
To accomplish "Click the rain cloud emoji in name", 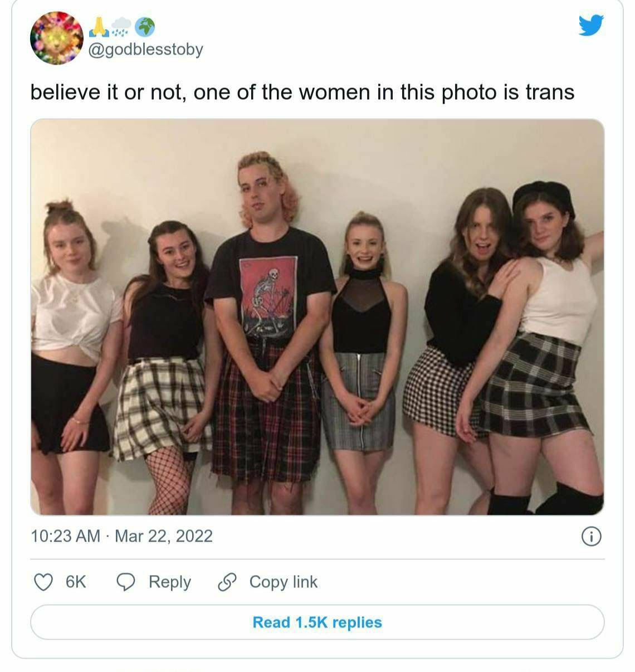I will click(121, 26).
